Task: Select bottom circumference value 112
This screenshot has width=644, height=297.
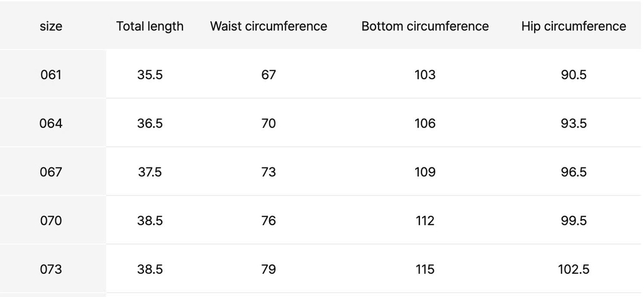Action: 425,221
